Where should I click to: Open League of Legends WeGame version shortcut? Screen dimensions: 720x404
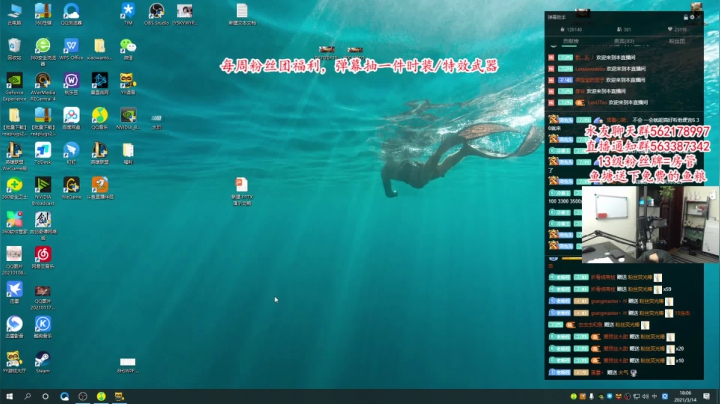14,156
